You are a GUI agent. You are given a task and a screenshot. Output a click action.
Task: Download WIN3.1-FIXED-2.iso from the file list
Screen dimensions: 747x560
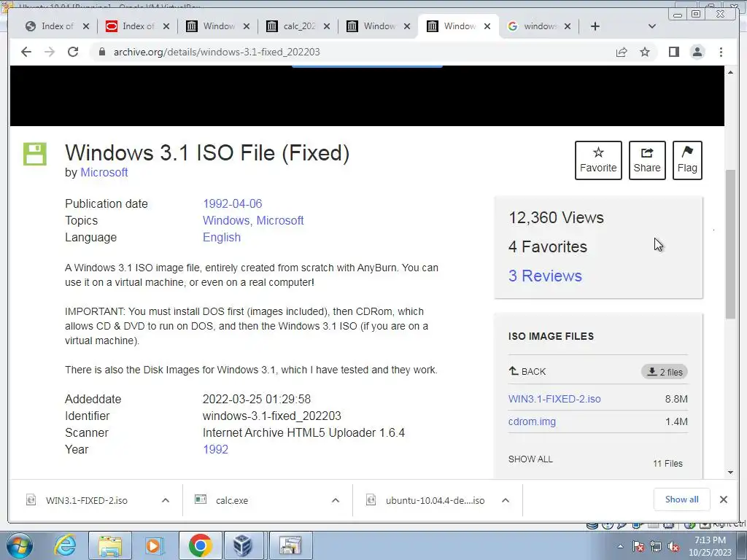(x=554, y=399)
